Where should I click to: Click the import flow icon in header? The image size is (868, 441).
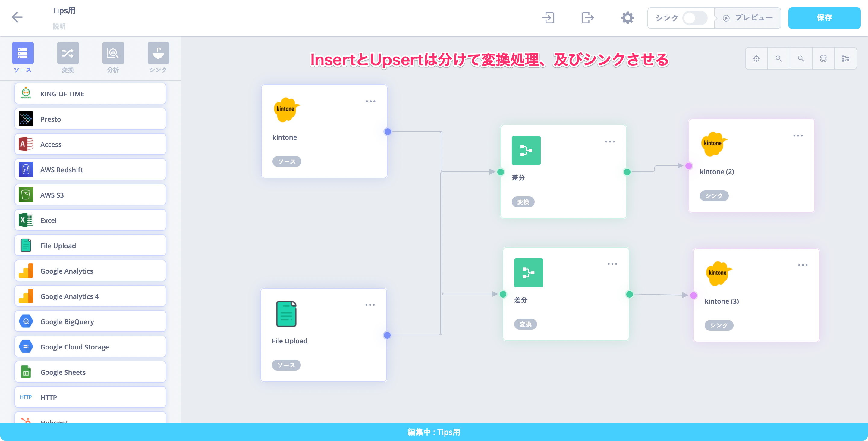548,17
